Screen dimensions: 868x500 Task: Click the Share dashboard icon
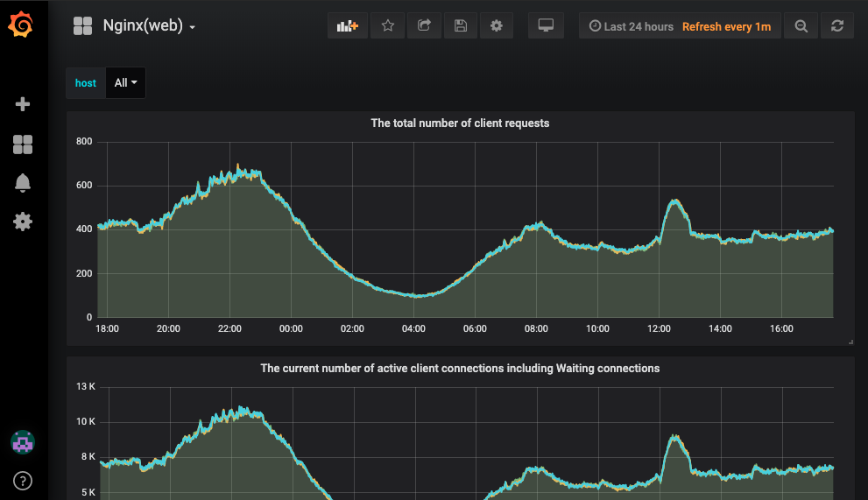(424, 26)
